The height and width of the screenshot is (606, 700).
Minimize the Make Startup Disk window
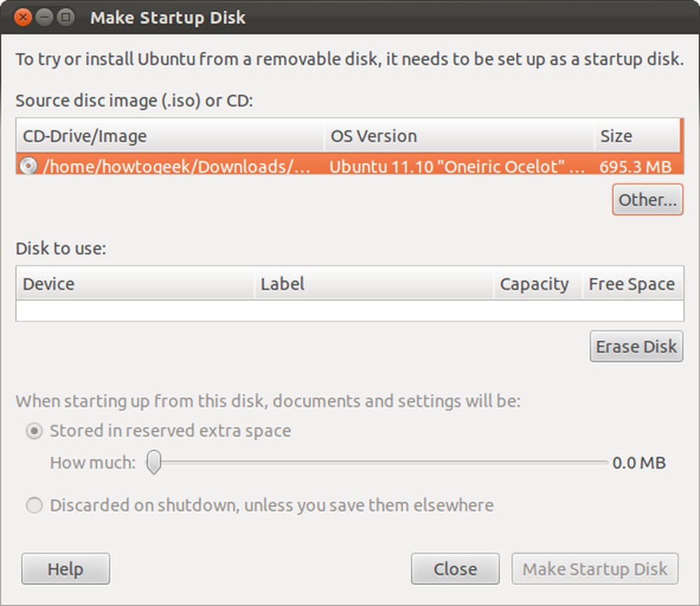coord(44,17)
